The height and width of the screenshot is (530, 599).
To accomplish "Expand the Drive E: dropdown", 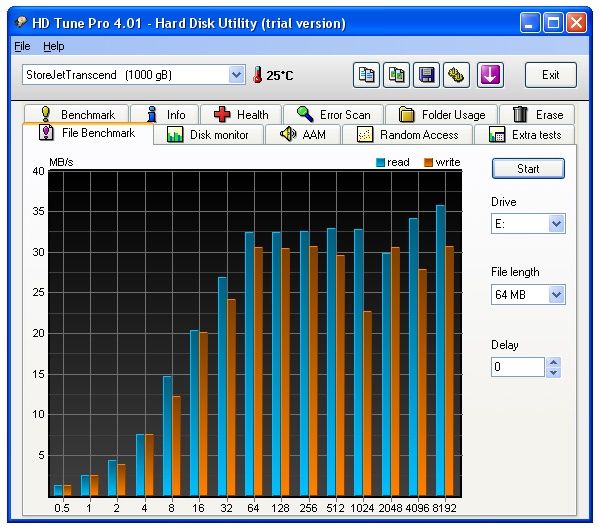I will point(556,224).
